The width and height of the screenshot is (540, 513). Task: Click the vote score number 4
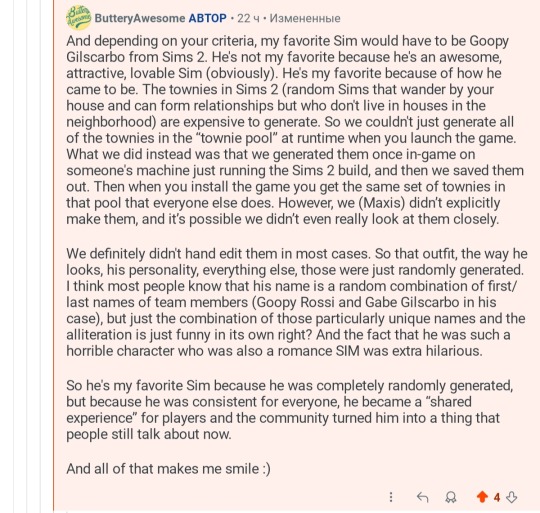click(497, 497)
